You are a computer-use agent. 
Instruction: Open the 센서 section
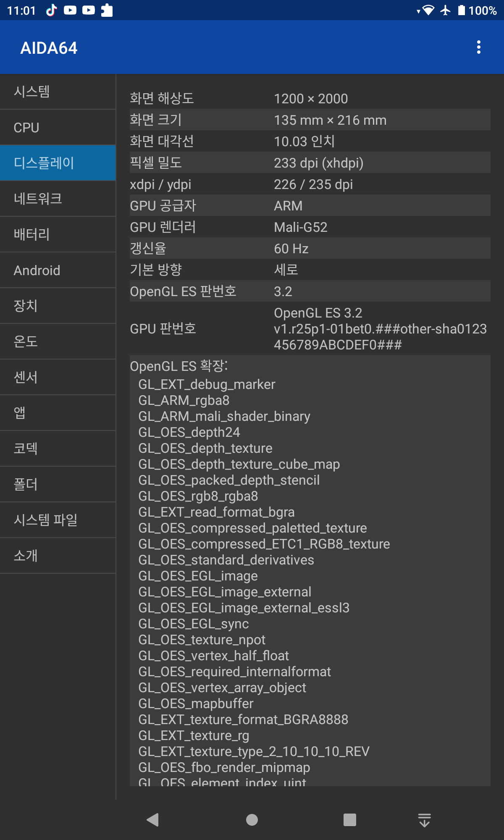click(58, 377)
